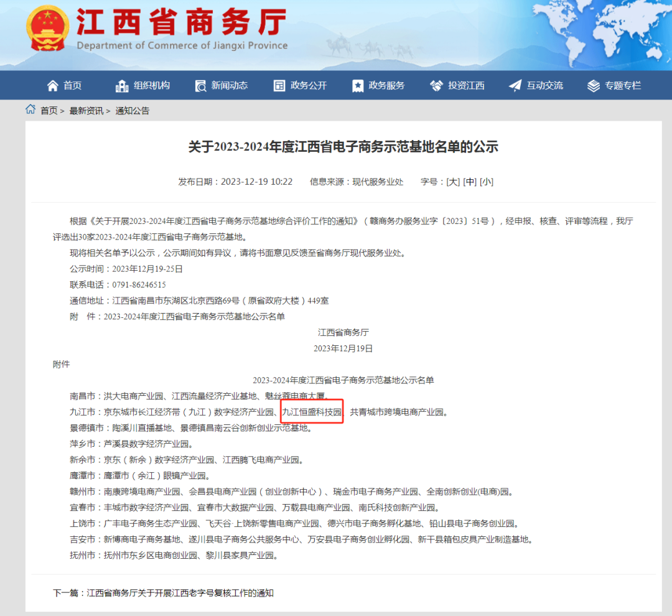Click the 新闻动态 search-page icon
The height and width of the screenshot is (616, 672).
click(x=200, y=86)
